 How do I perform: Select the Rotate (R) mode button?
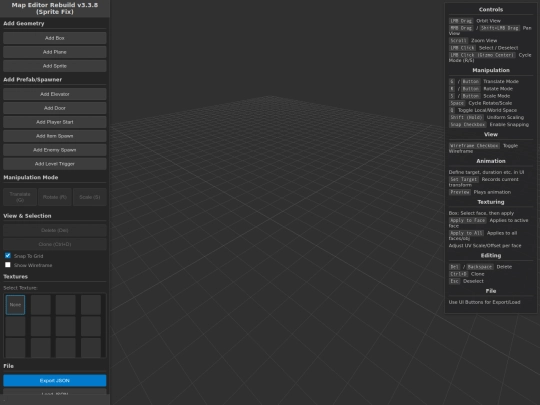pyautogui.click(x=55, y=197)
